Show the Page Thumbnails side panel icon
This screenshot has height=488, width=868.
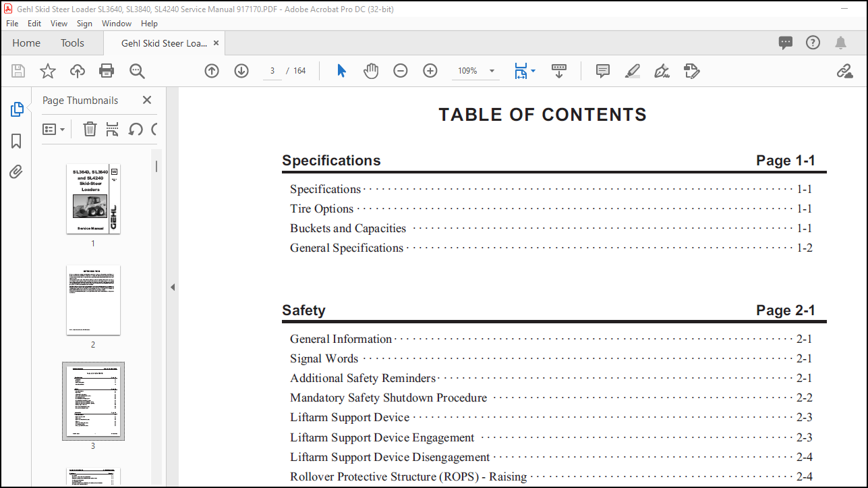click(x=17, y=109)
